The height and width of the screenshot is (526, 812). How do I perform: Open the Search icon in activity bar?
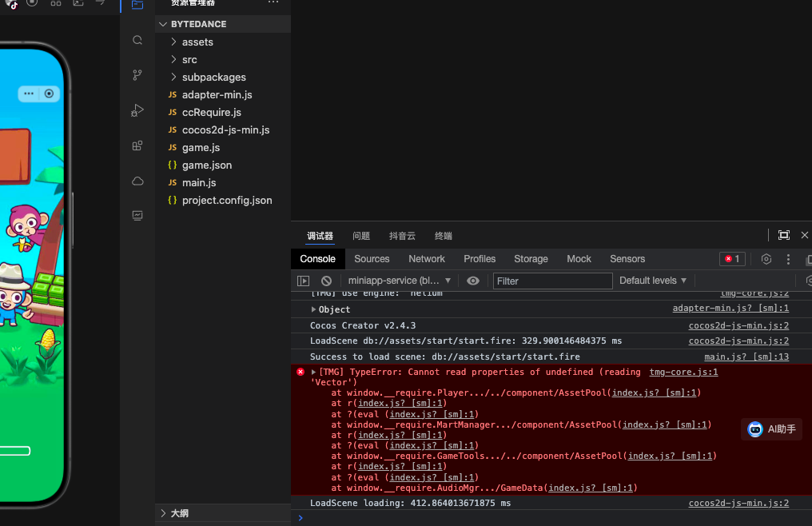coord(137,41)
